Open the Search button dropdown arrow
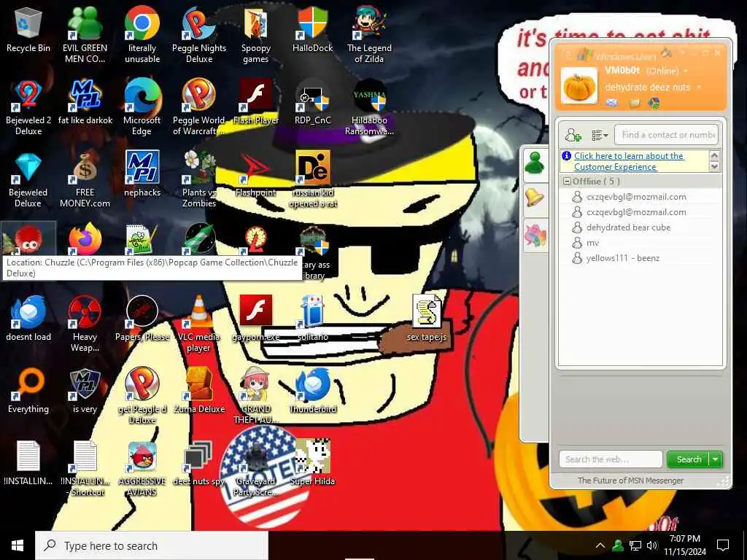747x560 pixels. coord(716,459)
